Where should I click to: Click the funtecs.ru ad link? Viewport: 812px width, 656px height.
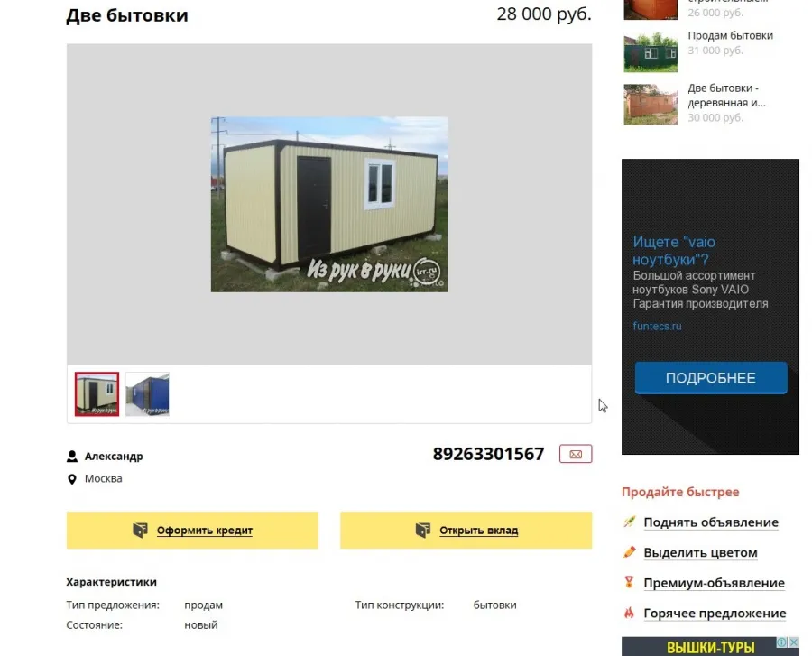[657, 326]
